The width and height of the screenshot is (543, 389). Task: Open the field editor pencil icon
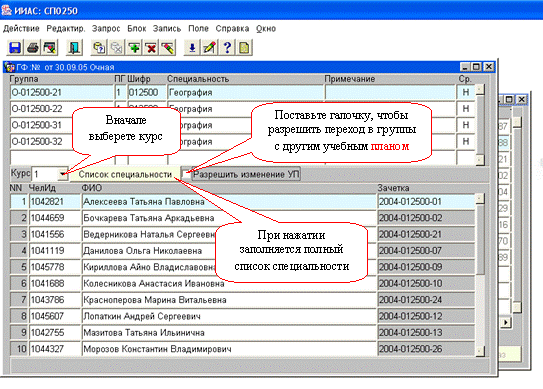pyautogui.click(x=210, y=47)
